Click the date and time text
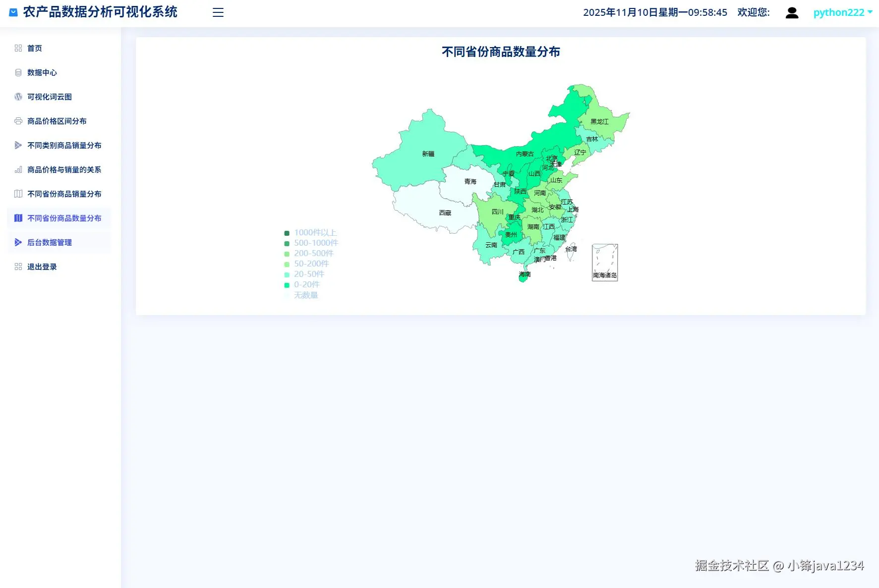This screenshot has height=588, width=879. [655, 12]
